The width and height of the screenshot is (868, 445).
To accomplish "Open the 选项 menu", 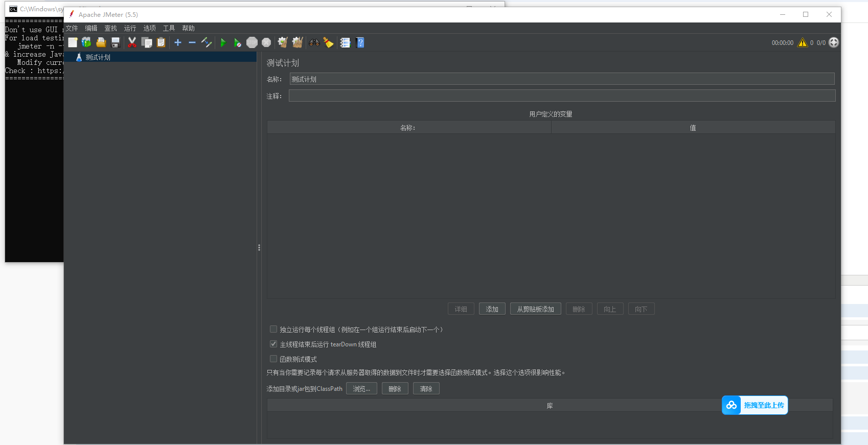I will click(149, 28).
